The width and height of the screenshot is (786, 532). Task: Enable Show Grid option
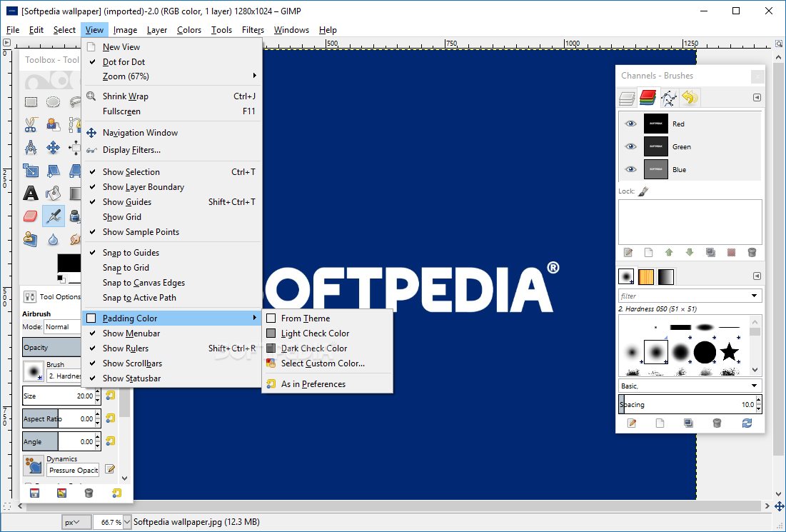coord(172,217)
